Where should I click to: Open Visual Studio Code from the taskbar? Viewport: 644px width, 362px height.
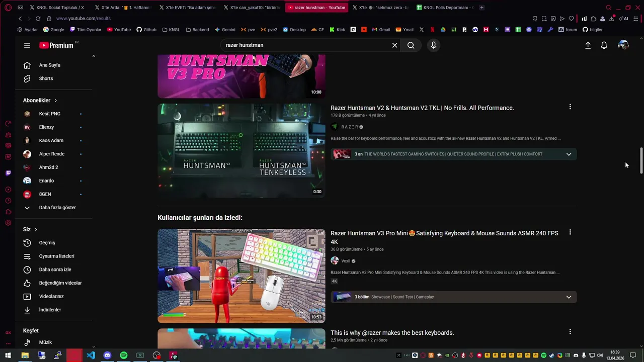tap(91, 355)
